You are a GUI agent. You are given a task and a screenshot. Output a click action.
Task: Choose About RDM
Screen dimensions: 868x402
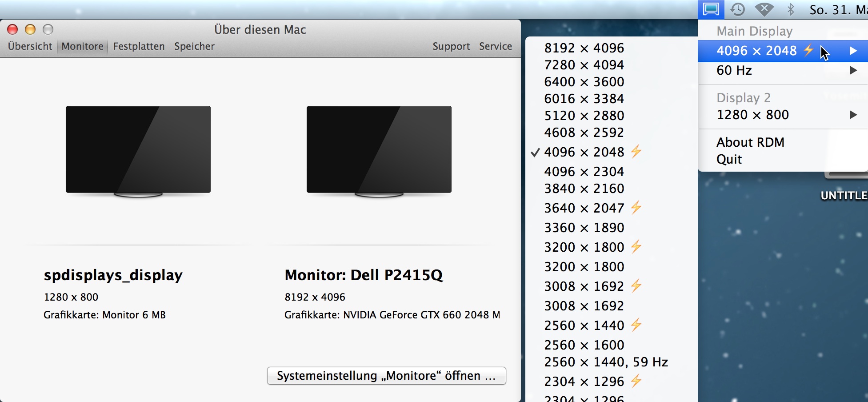pyautogui.click(x=750, y=142)
